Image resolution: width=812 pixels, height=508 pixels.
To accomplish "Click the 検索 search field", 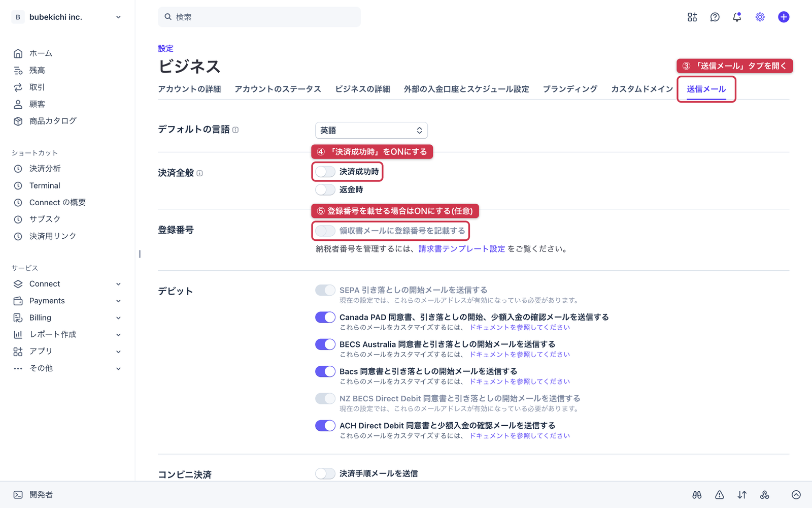I will coord(259,17).
